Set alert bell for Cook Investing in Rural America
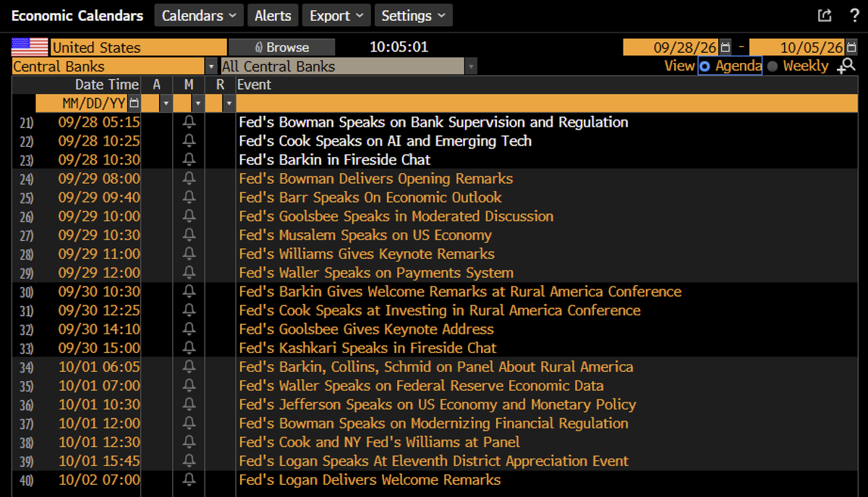Screen dimensions: 868x497 [189, 310]
